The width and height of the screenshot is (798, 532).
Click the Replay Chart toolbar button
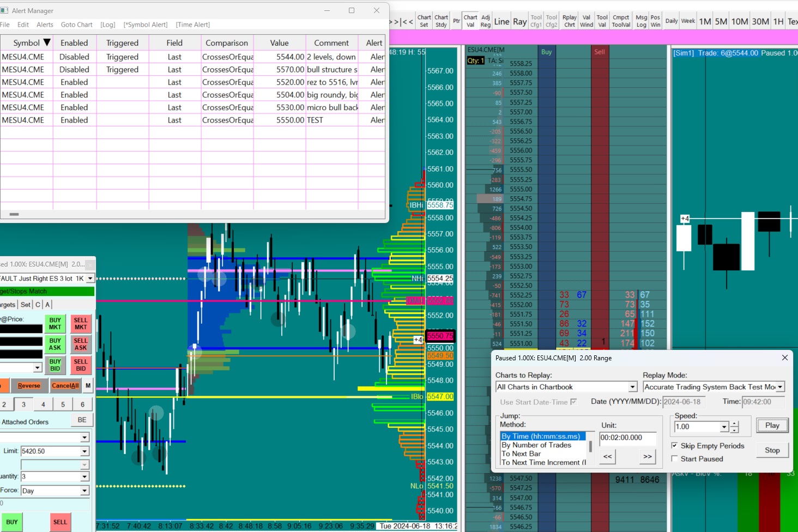[570, 21]
